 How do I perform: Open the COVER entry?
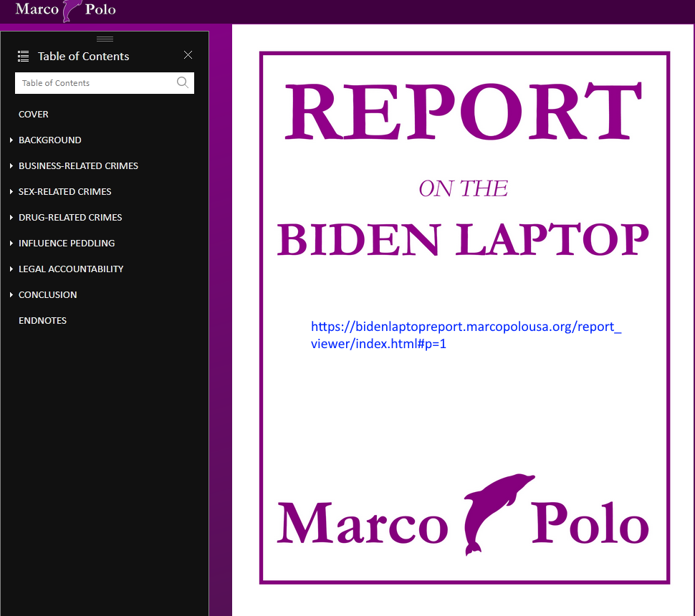pyautogui.click(x=33, y=115)
